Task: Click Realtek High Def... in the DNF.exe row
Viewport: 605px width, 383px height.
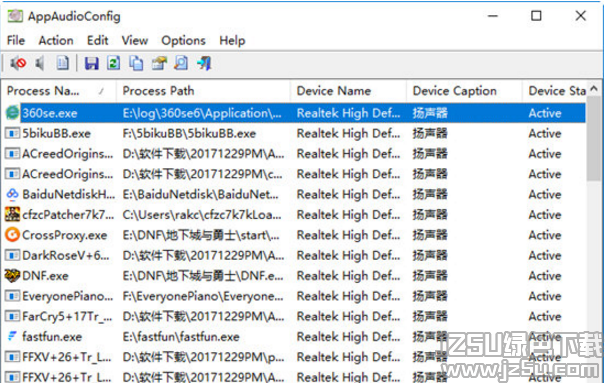Action: pos(348,276)
